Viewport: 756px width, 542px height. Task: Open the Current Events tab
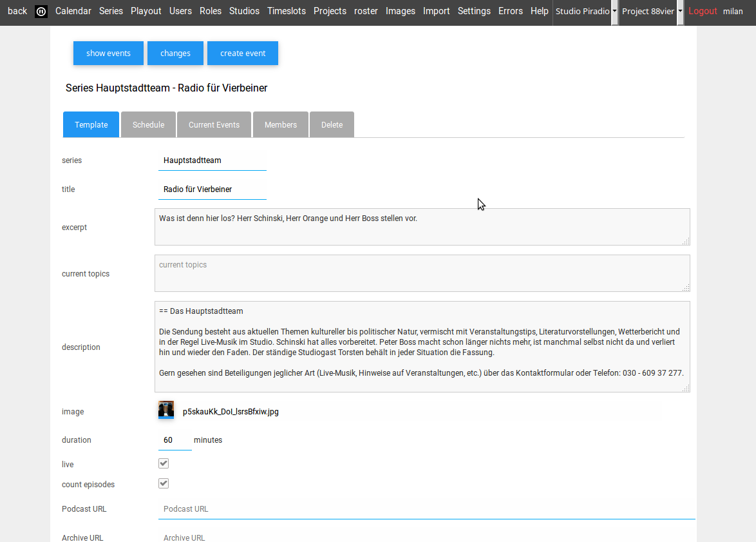(x=214, y=124)
